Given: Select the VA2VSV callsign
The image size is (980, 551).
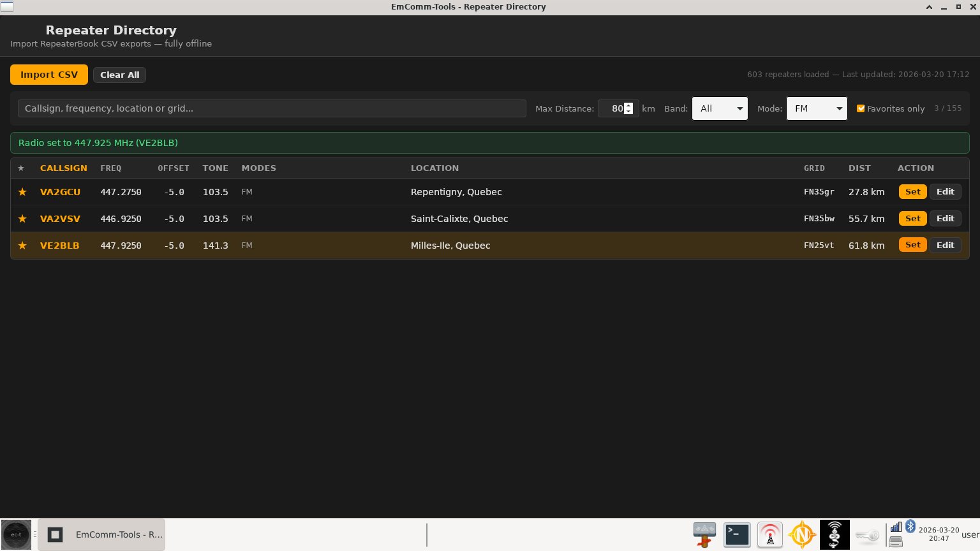Looking at the screenshot, I should click(x=60, y=219).
